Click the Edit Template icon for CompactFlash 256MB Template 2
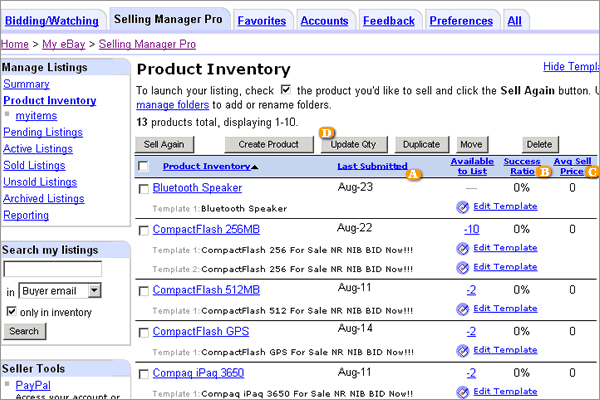The image size is (600, 400). pos(463,268)
